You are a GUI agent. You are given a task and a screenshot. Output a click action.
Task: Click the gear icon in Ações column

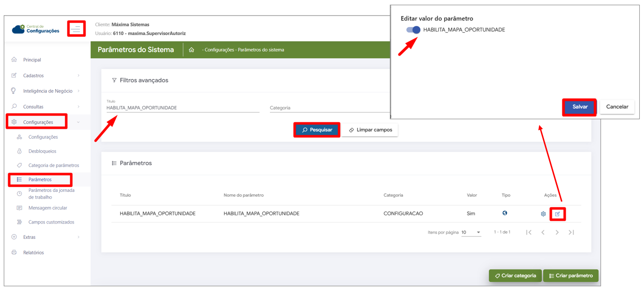click(543, 214)
